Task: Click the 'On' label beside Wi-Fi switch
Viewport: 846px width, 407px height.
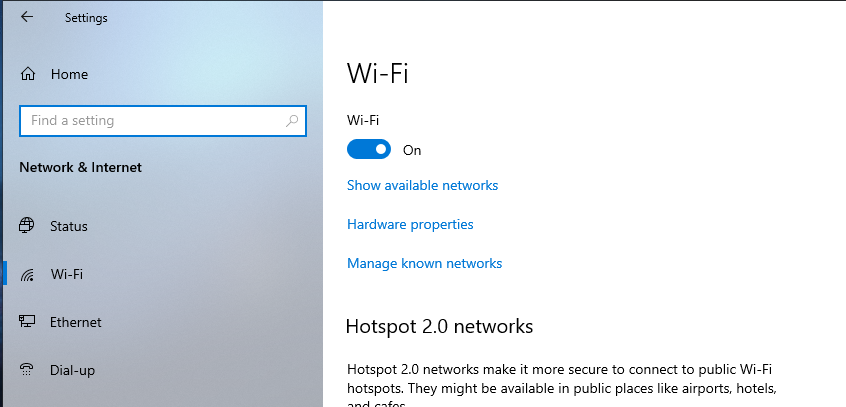Action: point(412,150)
